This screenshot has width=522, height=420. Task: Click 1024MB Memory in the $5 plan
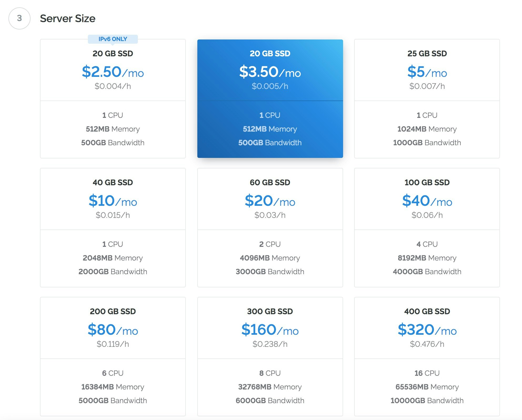tap(427, 129)
